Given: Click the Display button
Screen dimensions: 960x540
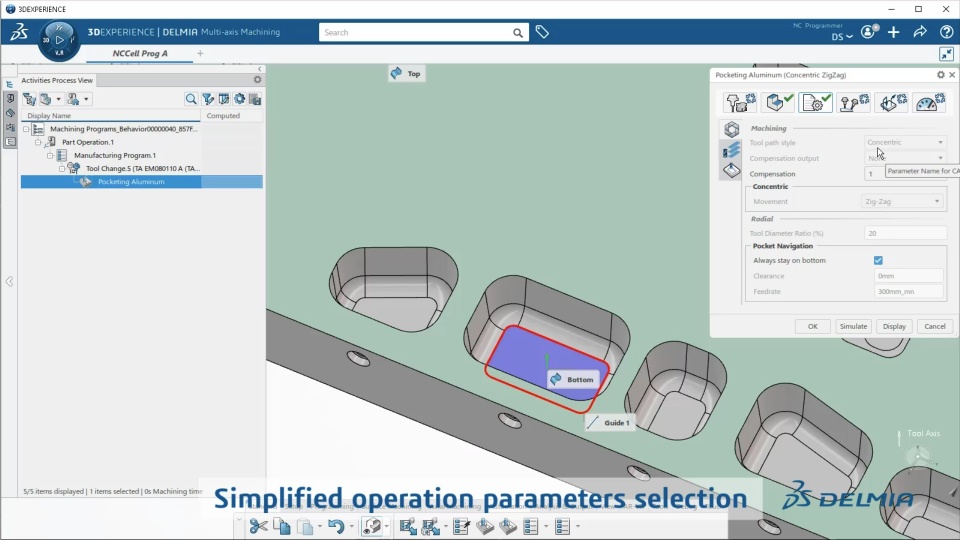Looking at the screenshot, I should (894, 326).
